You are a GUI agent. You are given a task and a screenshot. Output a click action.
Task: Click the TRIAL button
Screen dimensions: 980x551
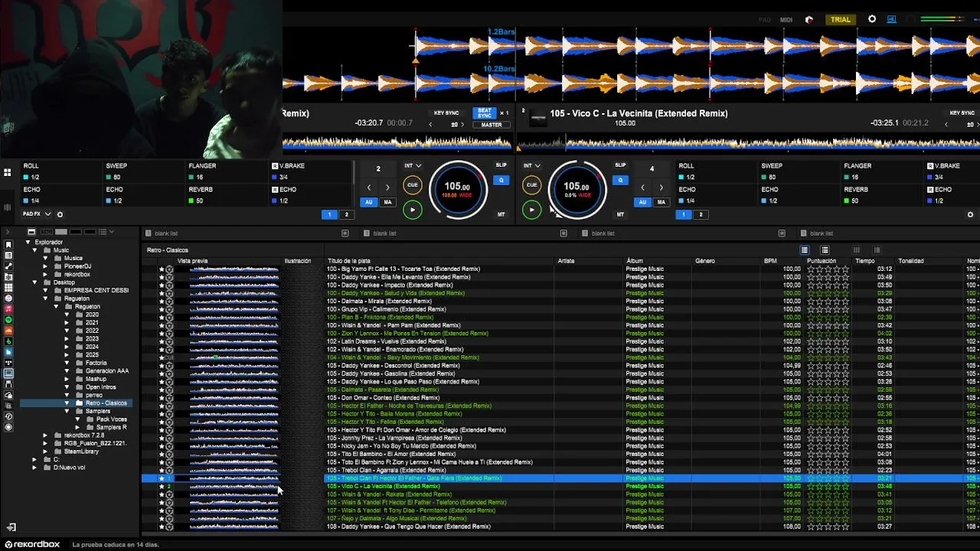pyautogui.click(x=841, y=19)
